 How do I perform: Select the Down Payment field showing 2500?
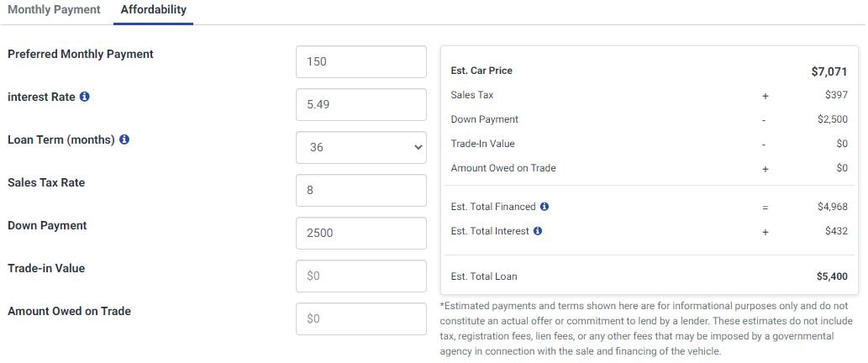361,233
